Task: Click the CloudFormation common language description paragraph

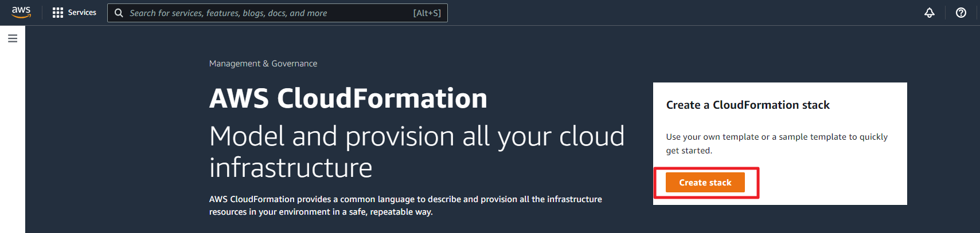Action: [405, 205]
